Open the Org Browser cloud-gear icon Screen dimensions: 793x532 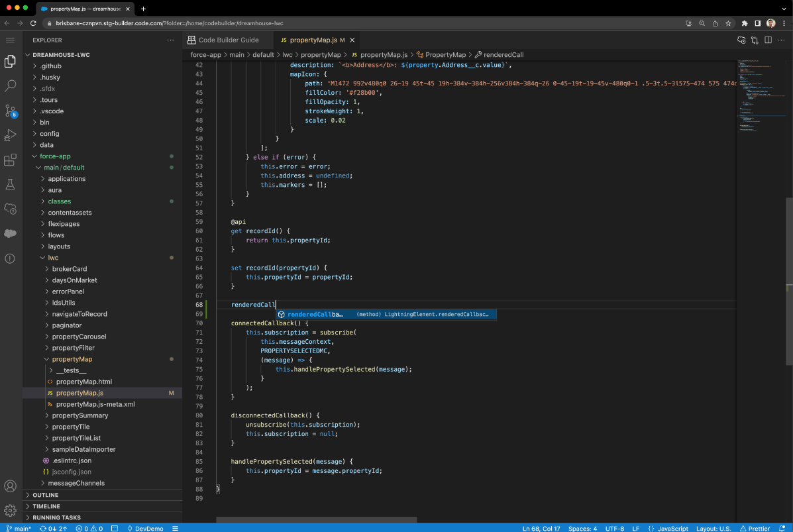10,208
